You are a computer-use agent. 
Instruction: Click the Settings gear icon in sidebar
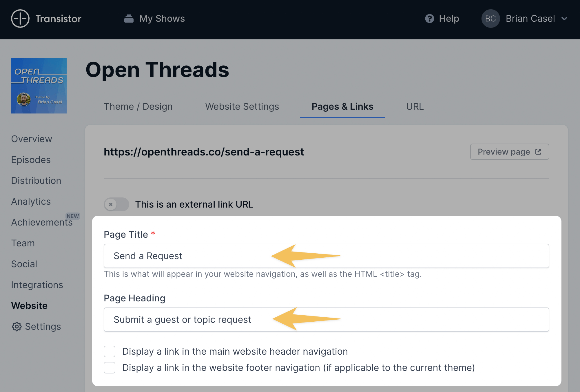point(17,327)
